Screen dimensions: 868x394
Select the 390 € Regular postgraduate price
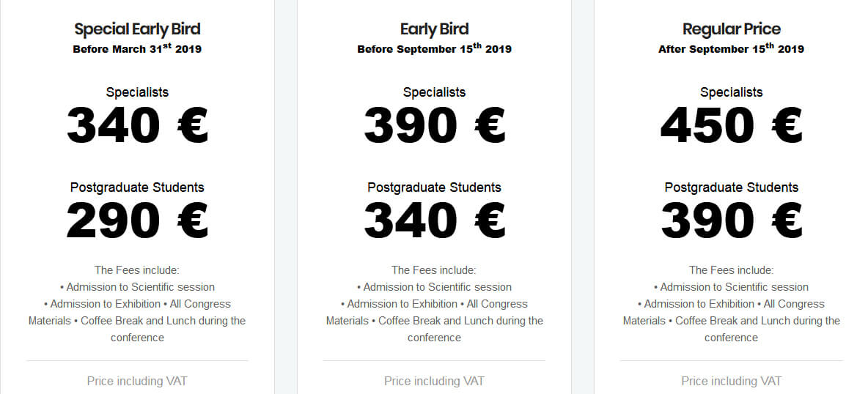tap(731, 221)
